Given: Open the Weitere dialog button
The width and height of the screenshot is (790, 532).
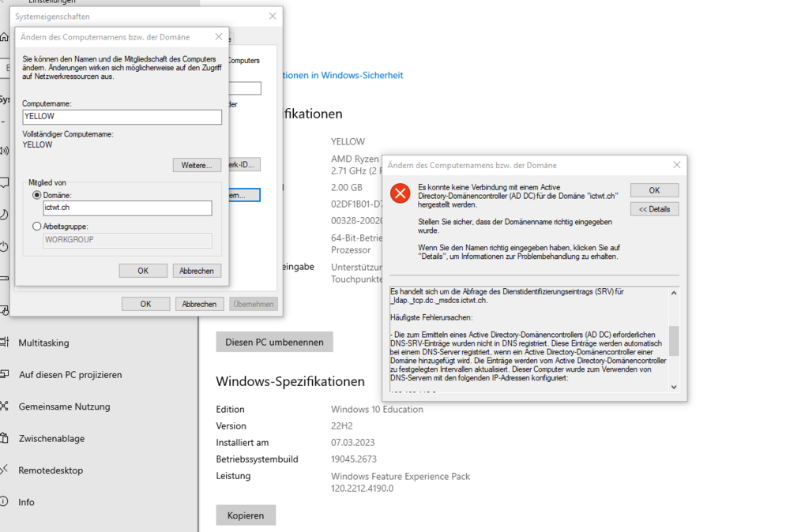Looking at the screenshot, I should point(198,165).
